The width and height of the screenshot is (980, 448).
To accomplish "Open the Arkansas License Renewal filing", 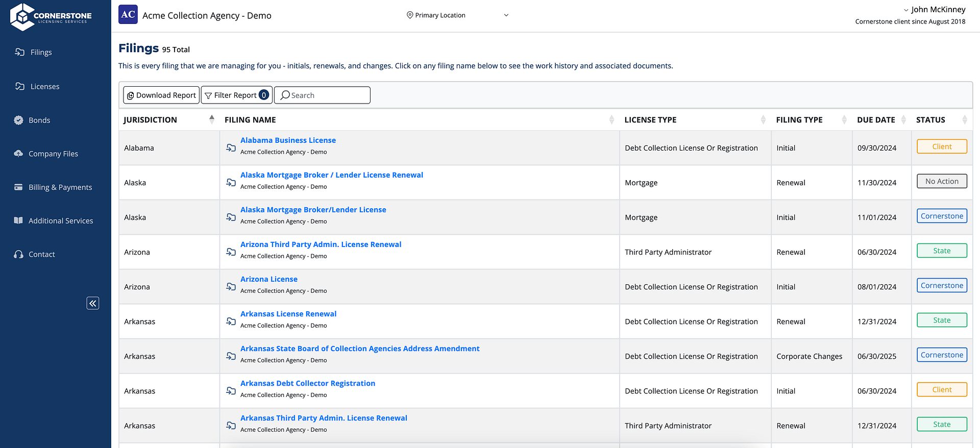I will [x=288, y=314].
